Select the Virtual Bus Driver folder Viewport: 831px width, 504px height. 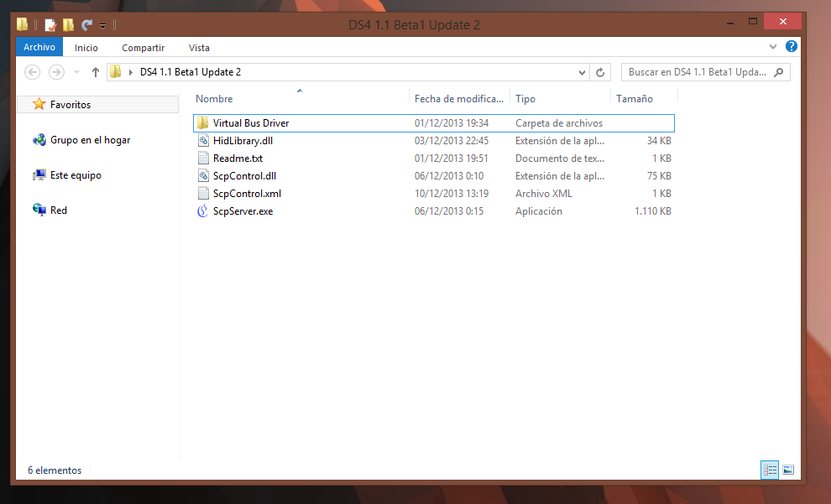click(433, 122)
